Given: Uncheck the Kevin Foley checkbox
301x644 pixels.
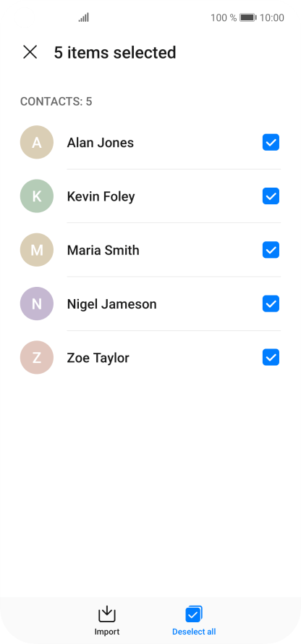Looking at the screenshot, I should tap(271, 196).
